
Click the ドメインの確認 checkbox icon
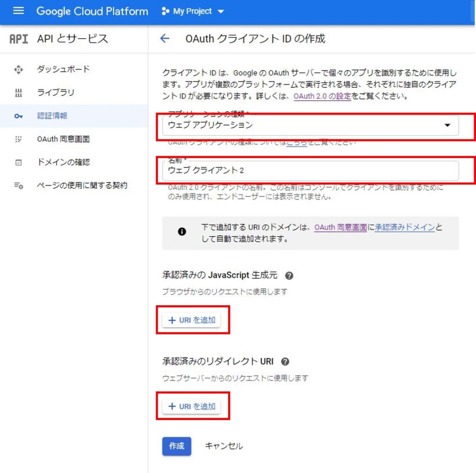[x=19, y=162]
